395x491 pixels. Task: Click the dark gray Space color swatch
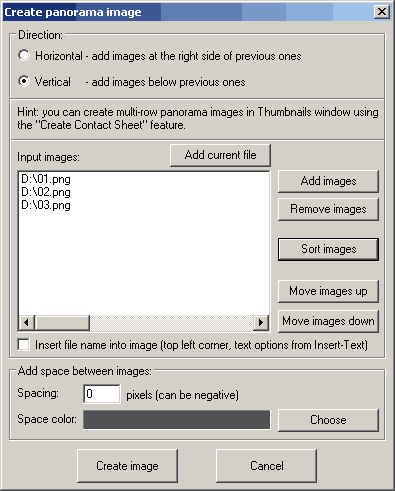coord(177,420)
